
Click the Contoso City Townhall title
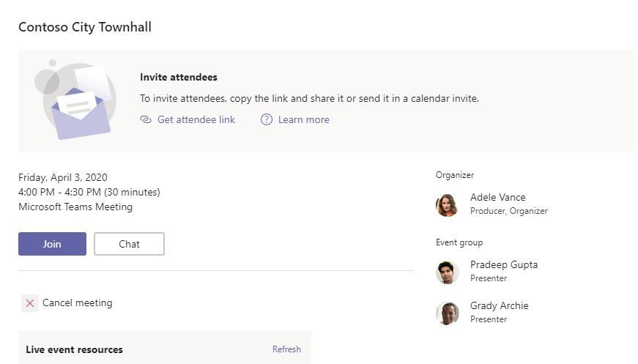pyautogui.click(x=85, y=27)
